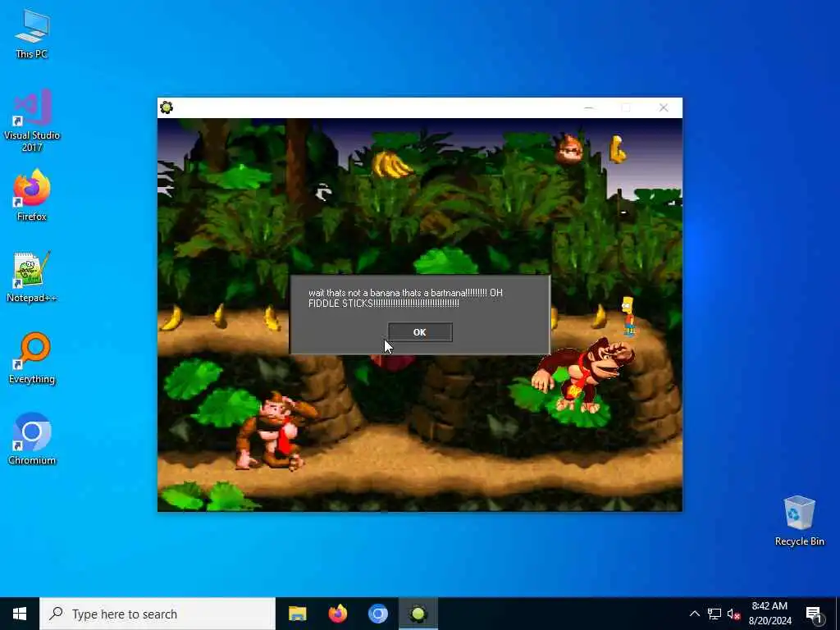Close the game window
840x630 pixels.
tap(663, 107)
